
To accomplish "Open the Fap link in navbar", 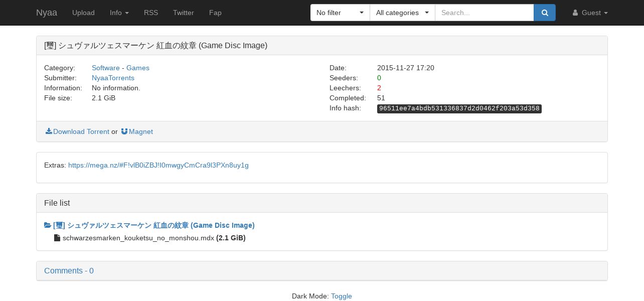I will tap(215, 13).
